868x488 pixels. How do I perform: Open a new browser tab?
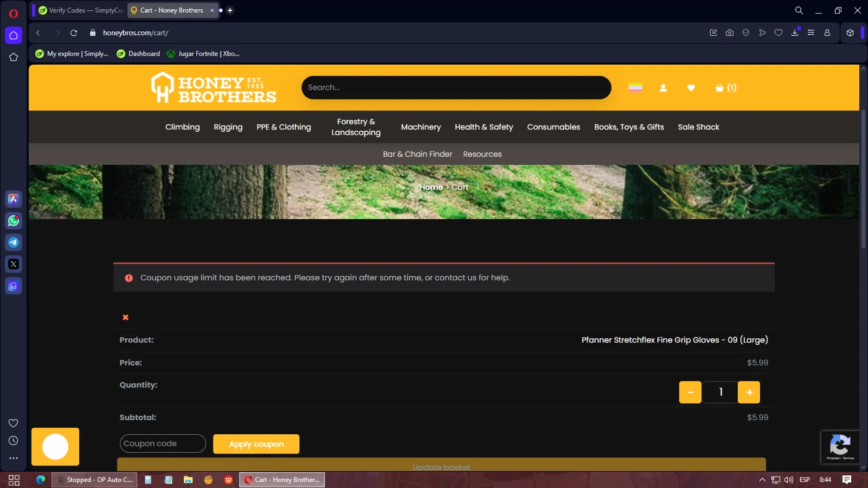click(x=230, y=10)
